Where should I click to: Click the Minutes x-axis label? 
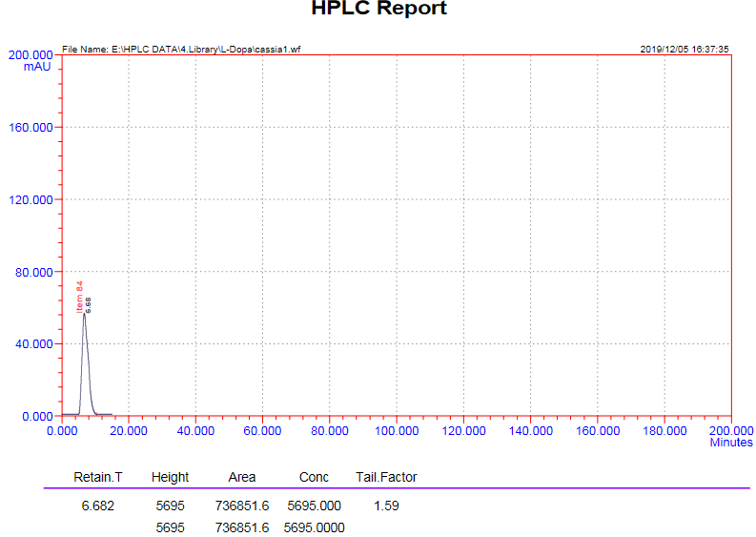(730, 443)
